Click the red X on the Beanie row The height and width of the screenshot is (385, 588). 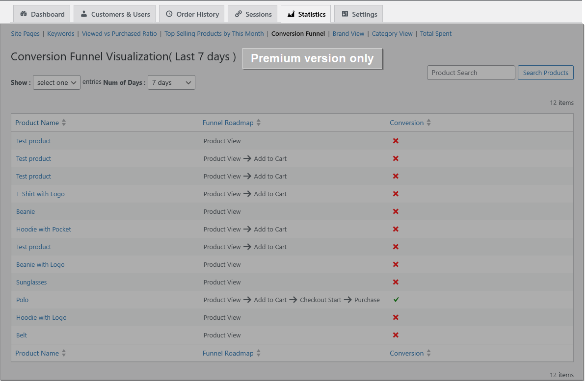396,211
